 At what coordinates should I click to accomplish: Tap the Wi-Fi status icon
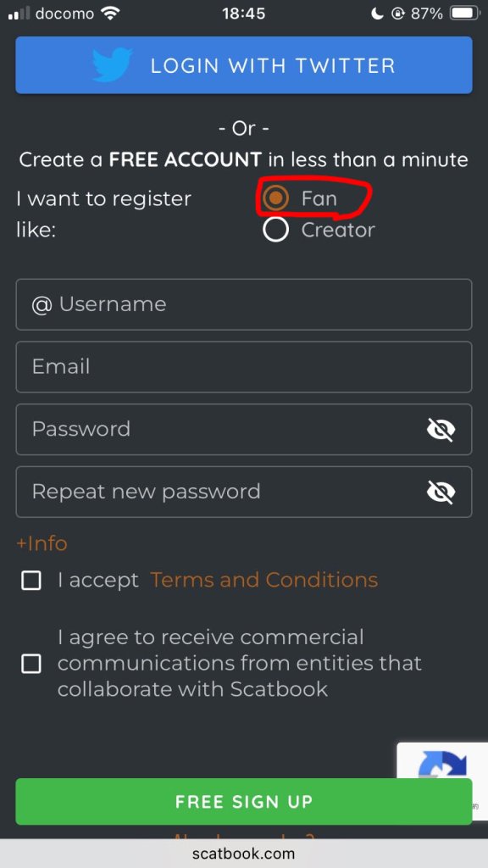point(111,14)
